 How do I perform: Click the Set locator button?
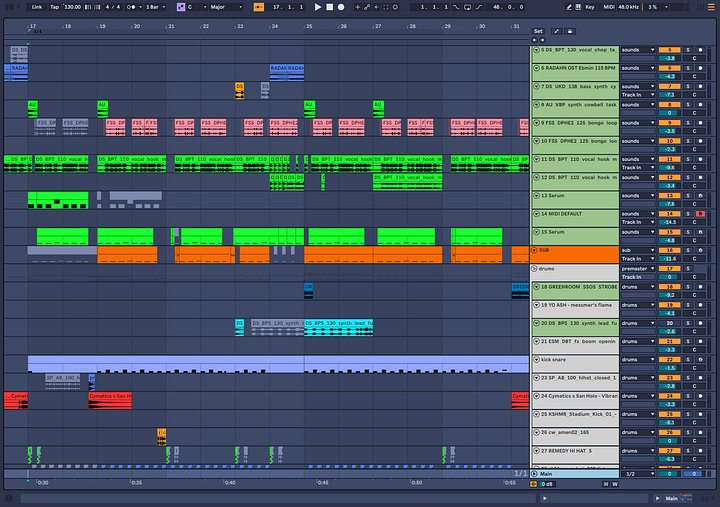tap(538, 31)
